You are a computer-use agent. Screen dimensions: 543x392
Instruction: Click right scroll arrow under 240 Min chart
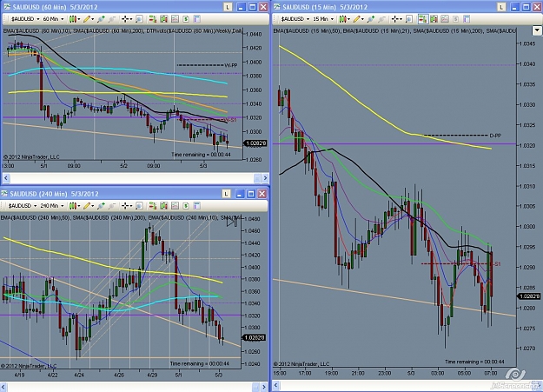click(x=264, y=387)
